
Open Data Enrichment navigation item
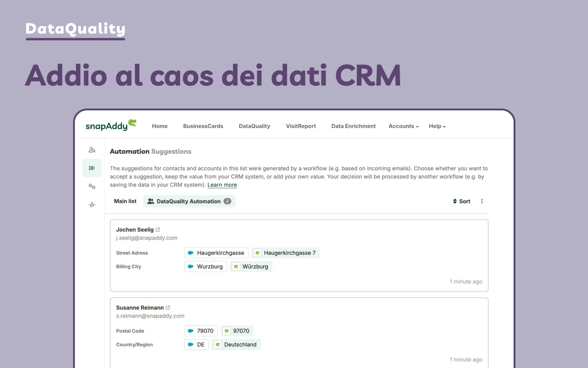click(354, 126)
